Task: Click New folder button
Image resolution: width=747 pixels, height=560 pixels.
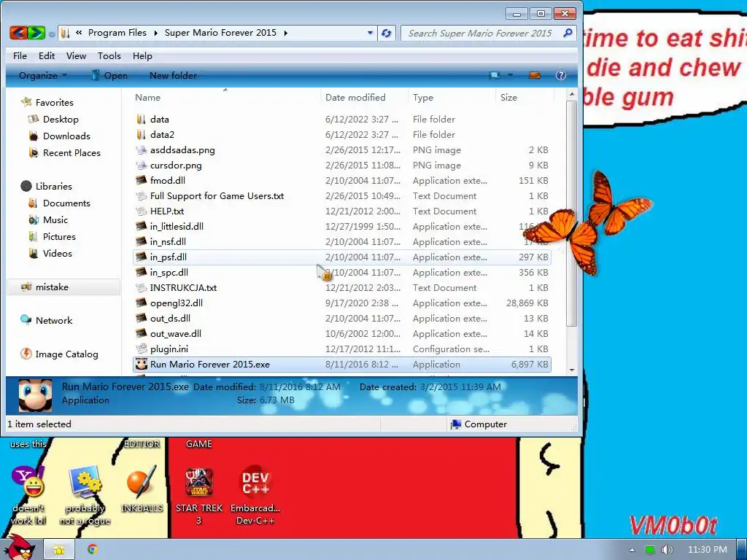Action: click(173, 75)
